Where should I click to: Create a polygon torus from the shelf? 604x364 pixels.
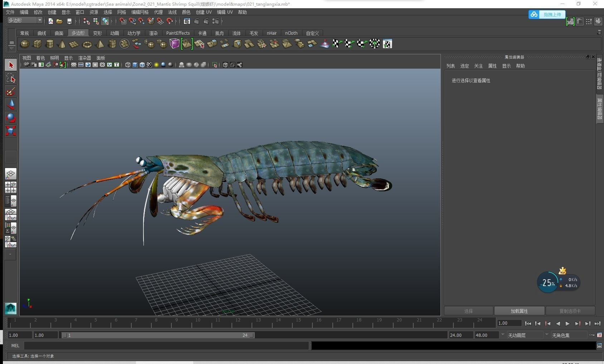pos(87,44)
